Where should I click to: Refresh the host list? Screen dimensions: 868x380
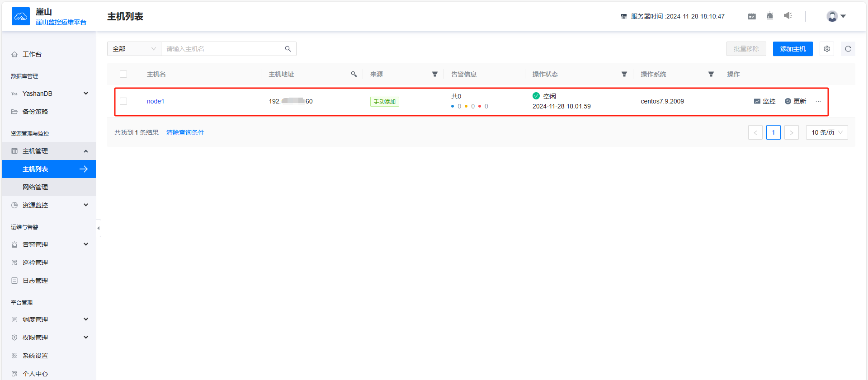coord(848,49)
